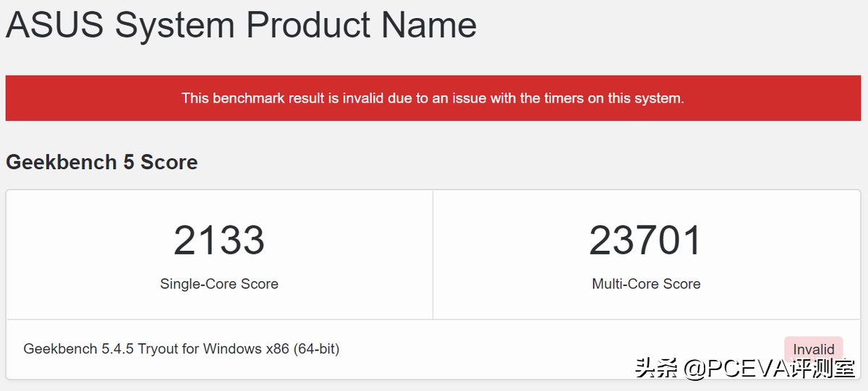Select the Multi-Core Score label

pos(646,284)
